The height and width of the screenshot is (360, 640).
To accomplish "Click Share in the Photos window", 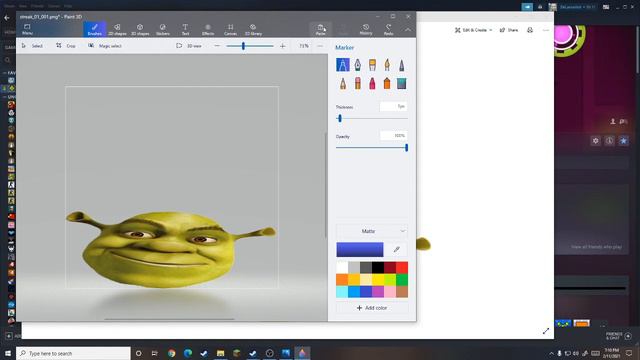I will coord(509,30).
